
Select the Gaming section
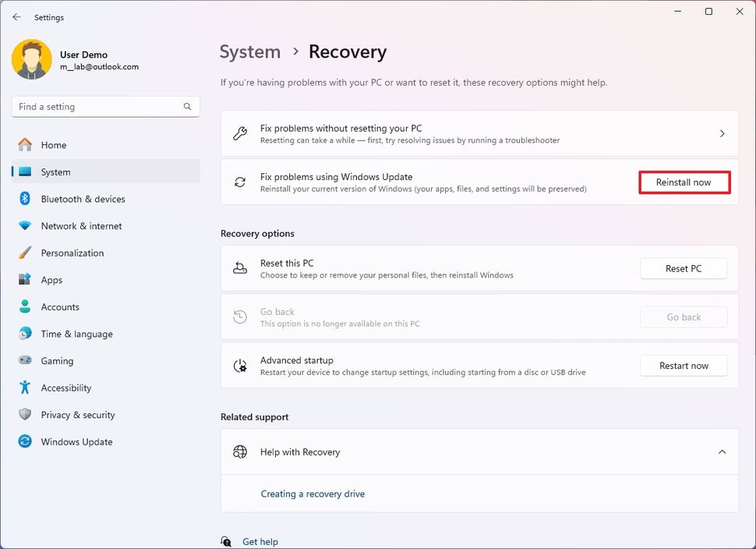point(57,360)
